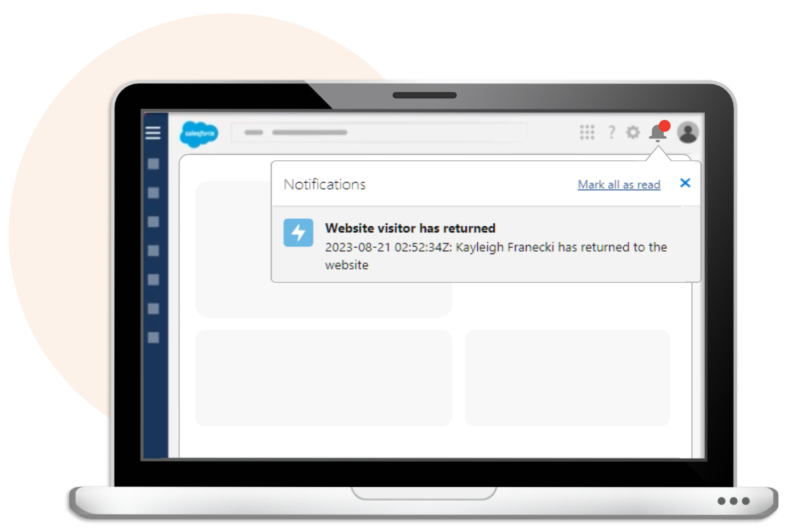Select the bottom sidebar navigation square

153,337
